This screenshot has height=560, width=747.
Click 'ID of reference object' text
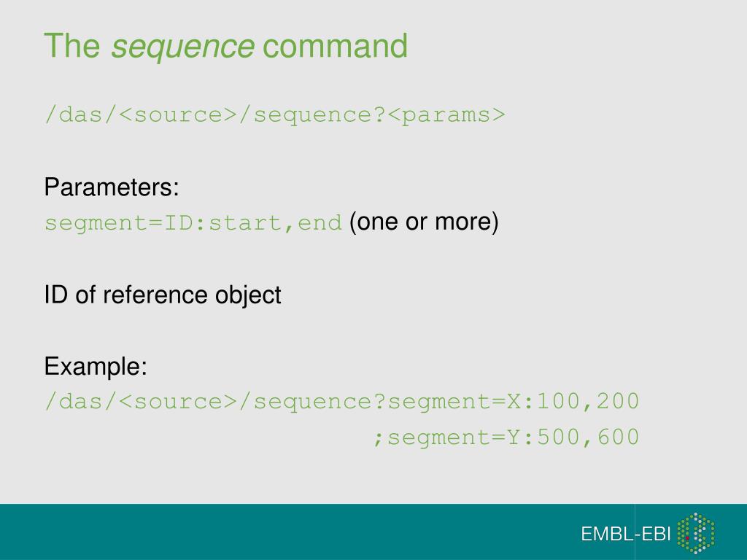pyautogui.click(x=163, y=295)
